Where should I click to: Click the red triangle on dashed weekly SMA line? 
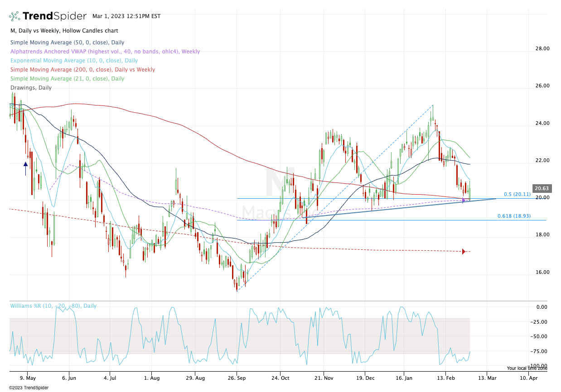point(464,251)
